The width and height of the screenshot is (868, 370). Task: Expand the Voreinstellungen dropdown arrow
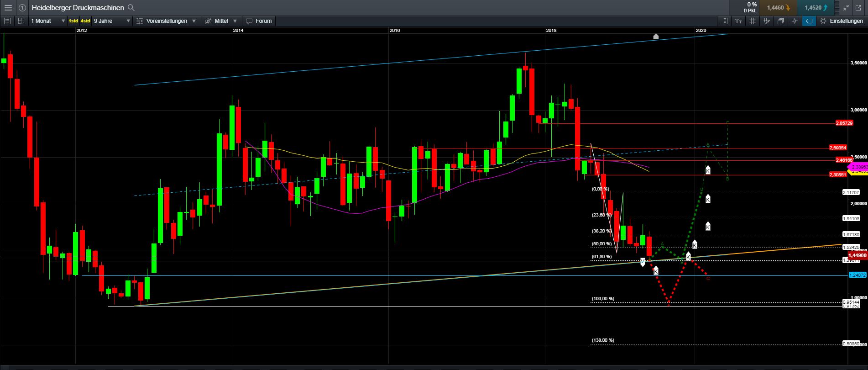tap(194, 21)
